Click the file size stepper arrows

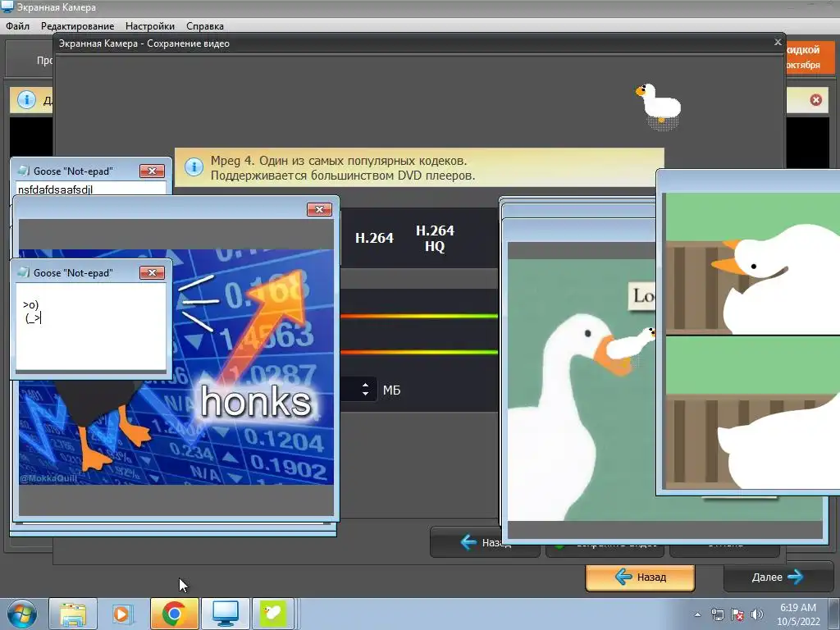pyautogui.click(x=365, y=390)
